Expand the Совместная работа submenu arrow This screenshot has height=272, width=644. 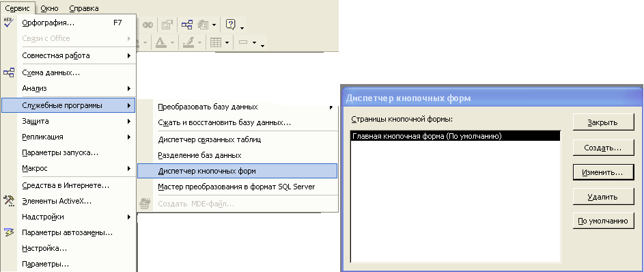[x=129, y=55]
